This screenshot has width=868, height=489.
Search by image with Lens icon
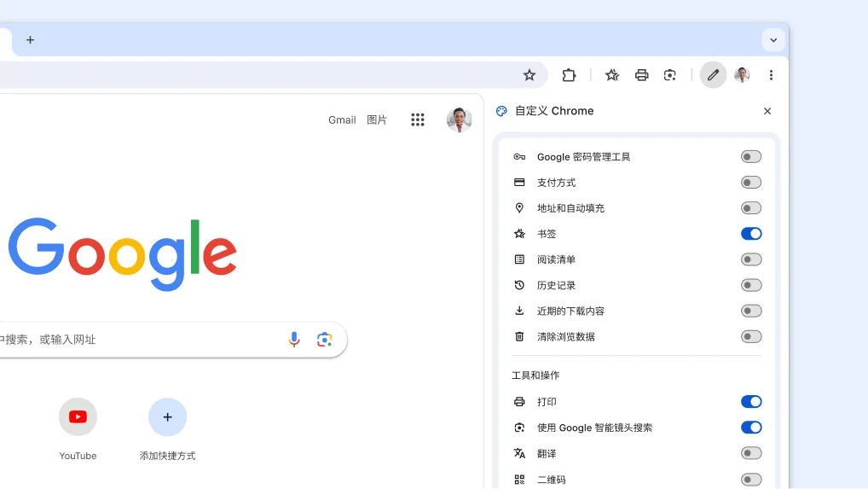click(x=325, y=340)
